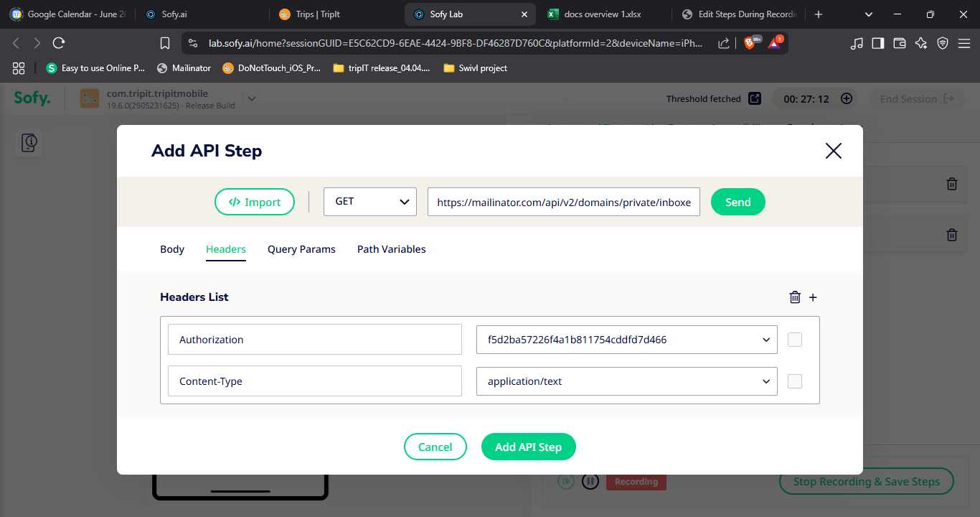Add a new header with plus icon

[x=813, y=297]
